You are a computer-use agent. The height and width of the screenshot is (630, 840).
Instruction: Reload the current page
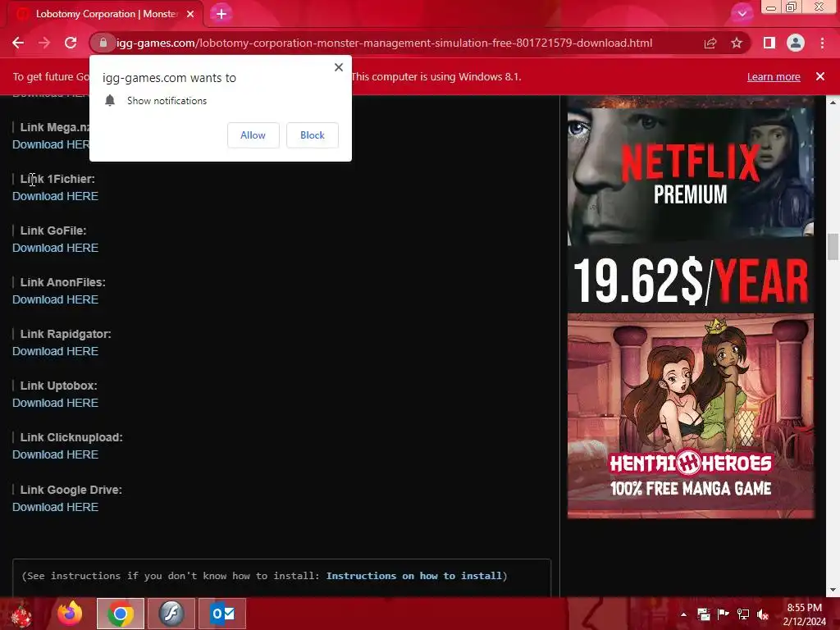coord(71,43)
